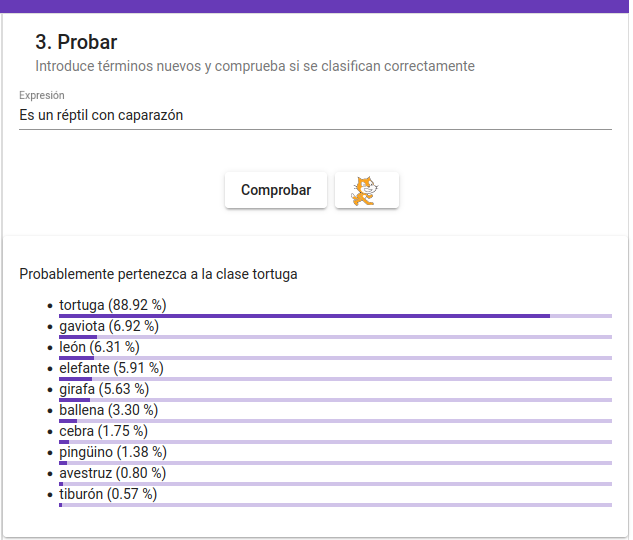The height and width of the screenshot is (540, 633).
Task: Click the avestruz probability bar
Action: pos(335,484)
